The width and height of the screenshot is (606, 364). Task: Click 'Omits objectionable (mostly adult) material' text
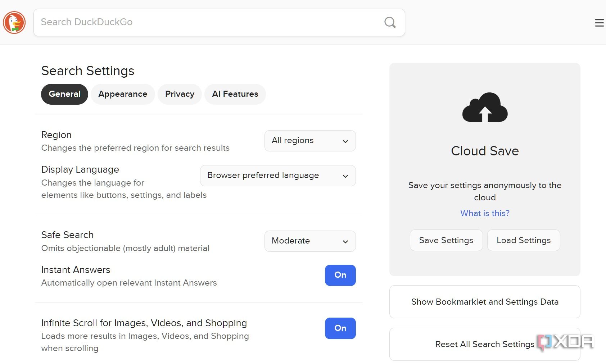[125, 248]
